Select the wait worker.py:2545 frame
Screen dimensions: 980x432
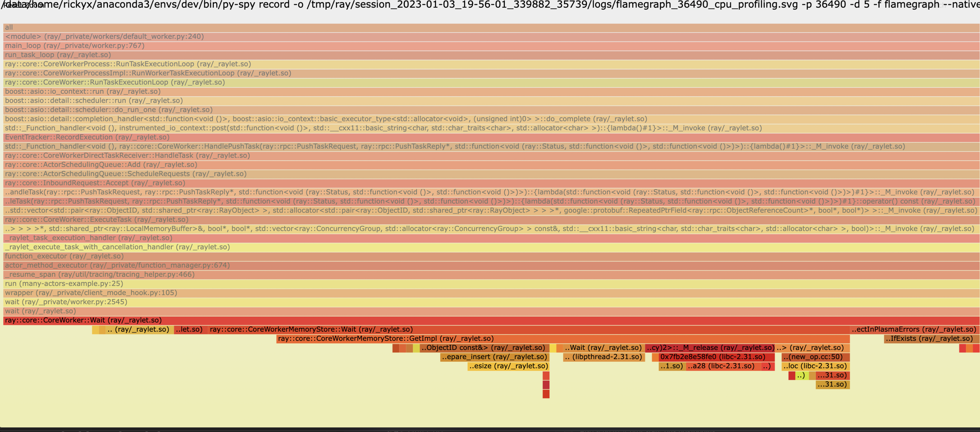pos(490,302)
